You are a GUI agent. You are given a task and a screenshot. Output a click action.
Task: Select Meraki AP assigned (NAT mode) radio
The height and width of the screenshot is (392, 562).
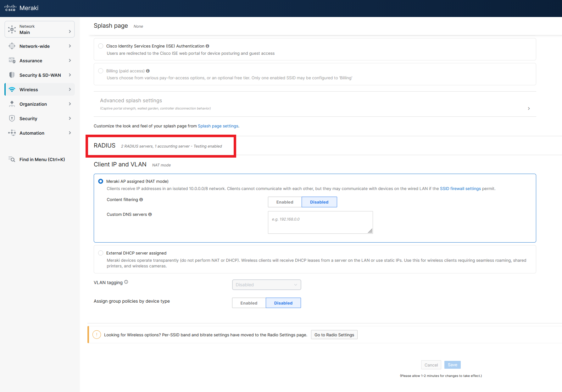coord(101,181)
